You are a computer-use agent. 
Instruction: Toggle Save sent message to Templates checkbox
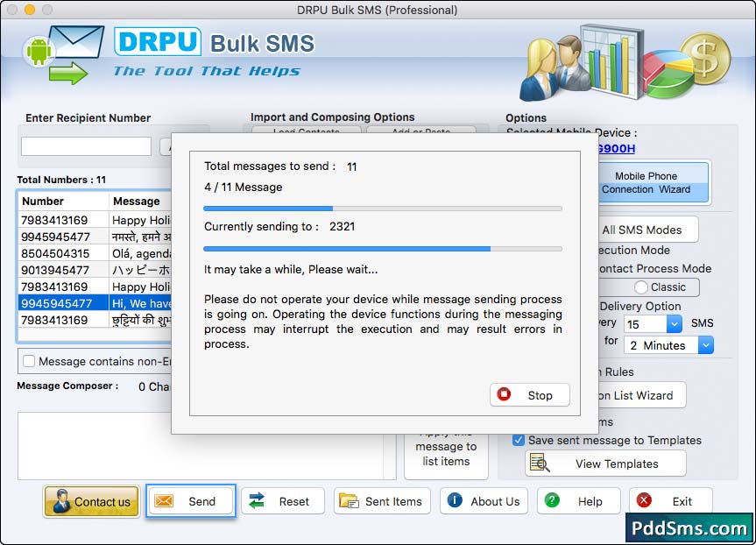click(x=519, y=440)
